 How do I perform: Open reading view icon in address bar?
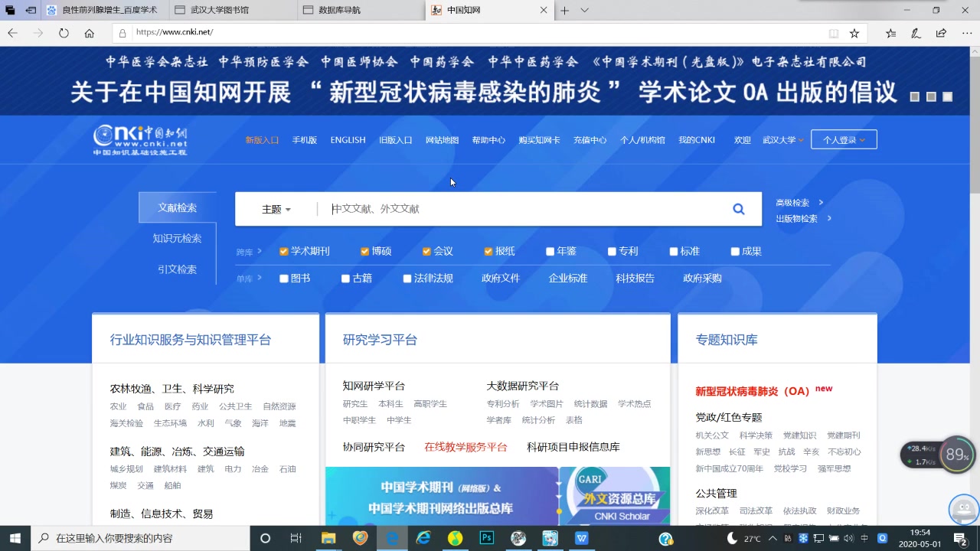coord(834,33)
